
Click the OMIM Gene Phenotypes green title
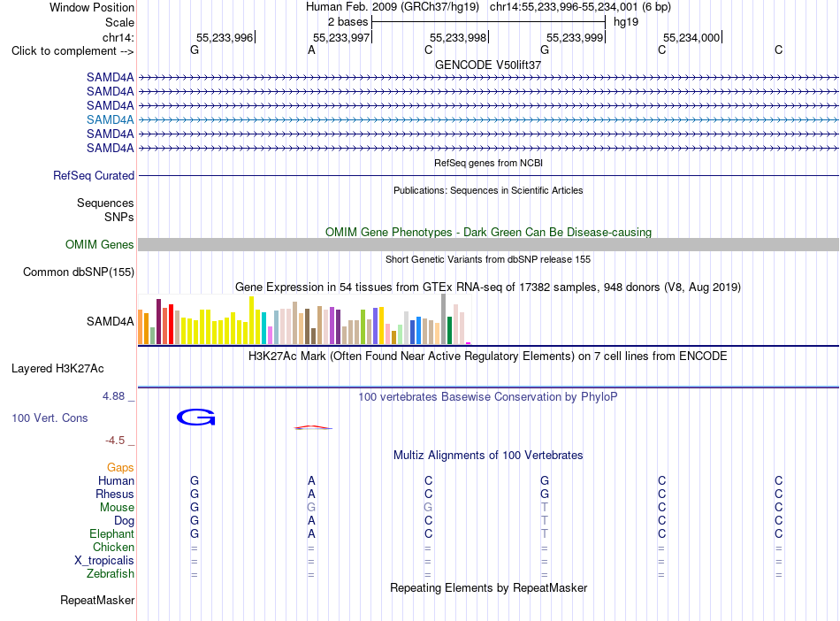(488, 232)
